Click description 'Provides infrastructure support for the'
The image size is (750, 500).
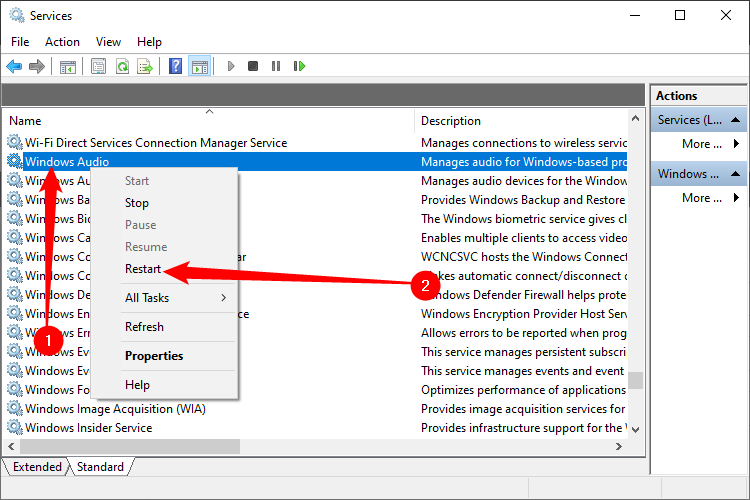click(x=524, y=428)
